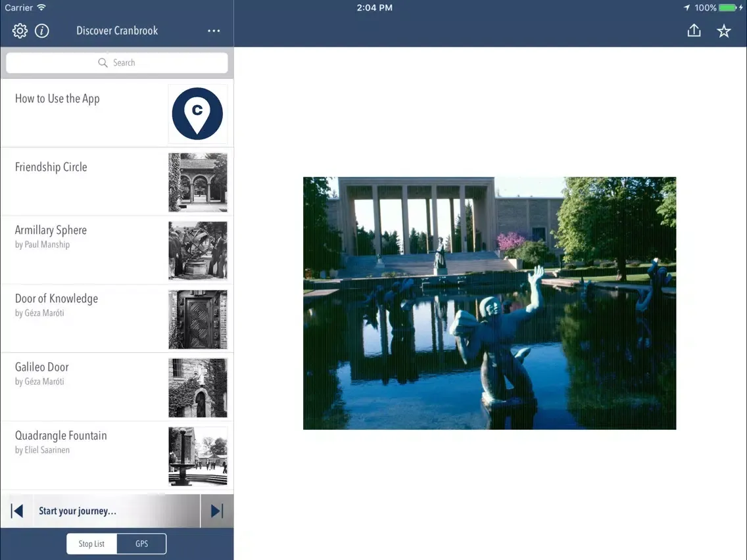Tap the by Eliel Saarinen subtitle

(x=42, y=450)
